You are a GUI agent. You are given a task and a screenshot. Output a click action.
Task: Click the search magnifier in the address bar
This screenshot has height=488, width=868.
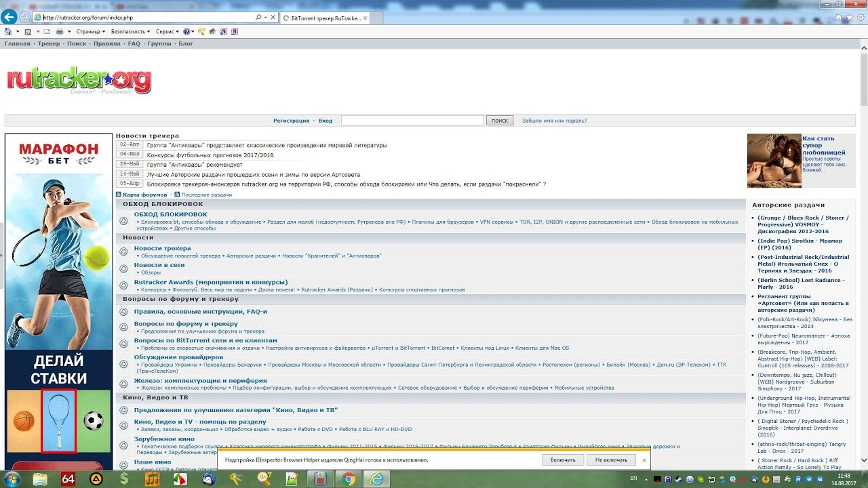258,18
